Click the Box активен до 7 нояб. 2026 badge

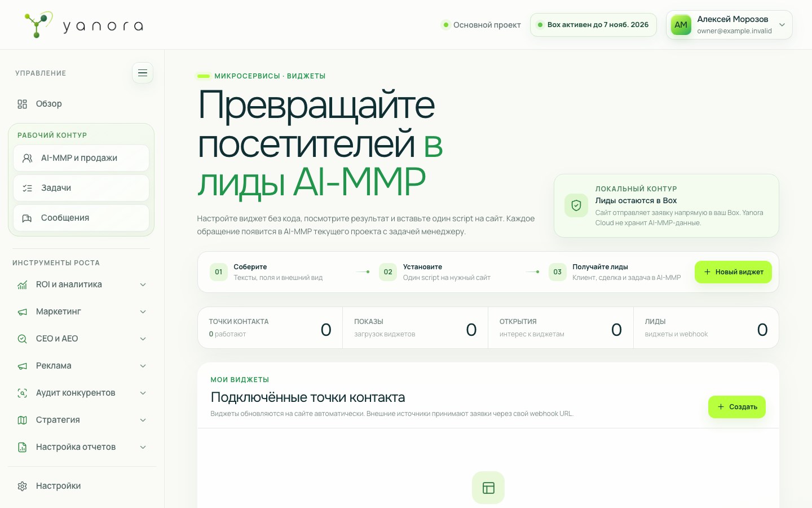coord(593,25)
